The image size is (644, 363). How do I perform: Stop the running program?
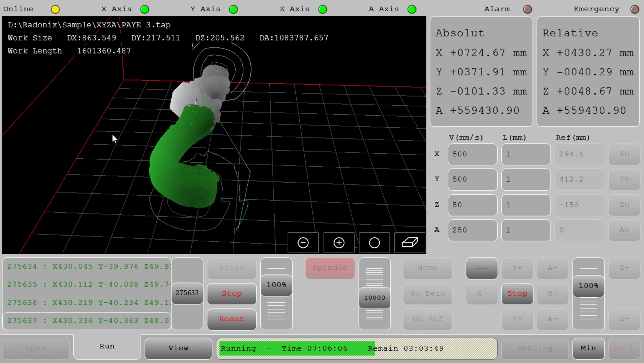click(x=232, y=293)
